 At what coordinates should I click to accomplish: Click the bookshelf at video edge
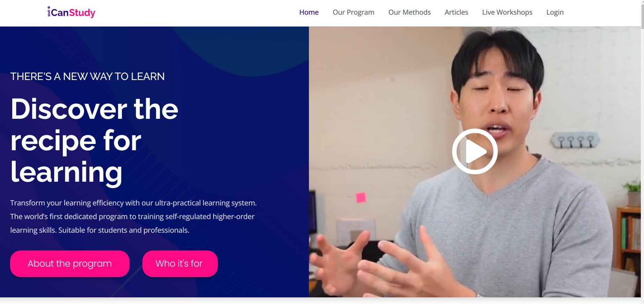tap(628, 238)
